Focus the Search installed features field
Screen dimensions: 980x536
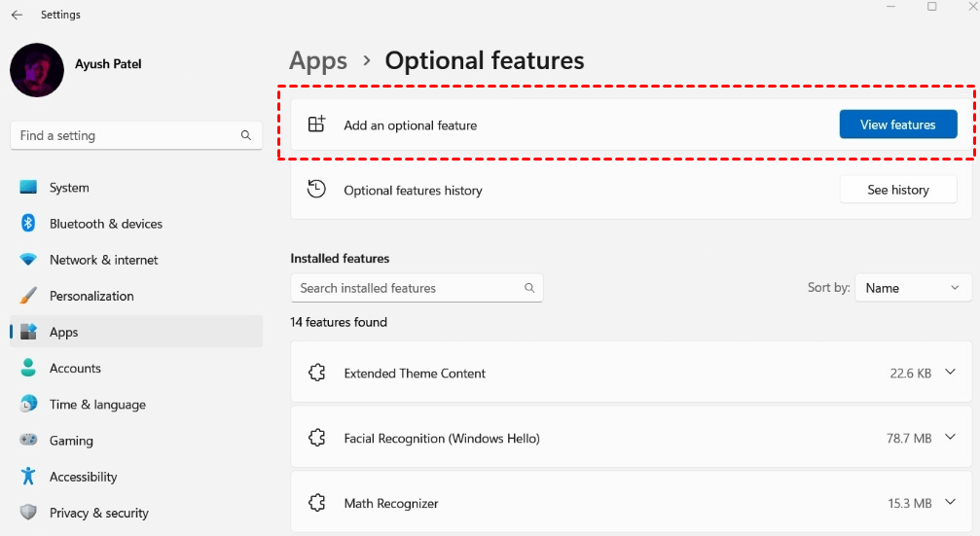click(x=409, y=288)
